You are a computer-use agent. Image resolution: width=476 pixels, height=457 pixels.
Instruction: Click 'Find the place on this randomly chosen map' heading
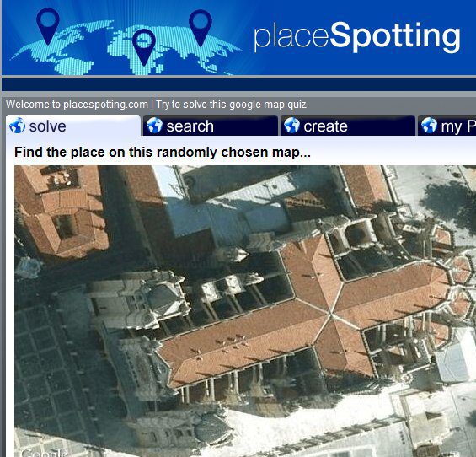coord(163,153)
